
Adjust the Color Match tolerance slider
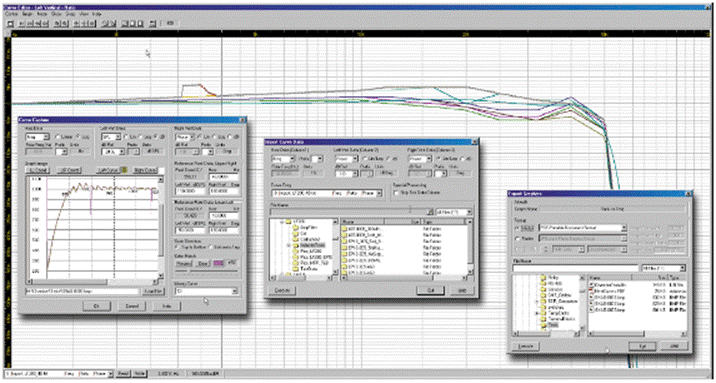206,271
